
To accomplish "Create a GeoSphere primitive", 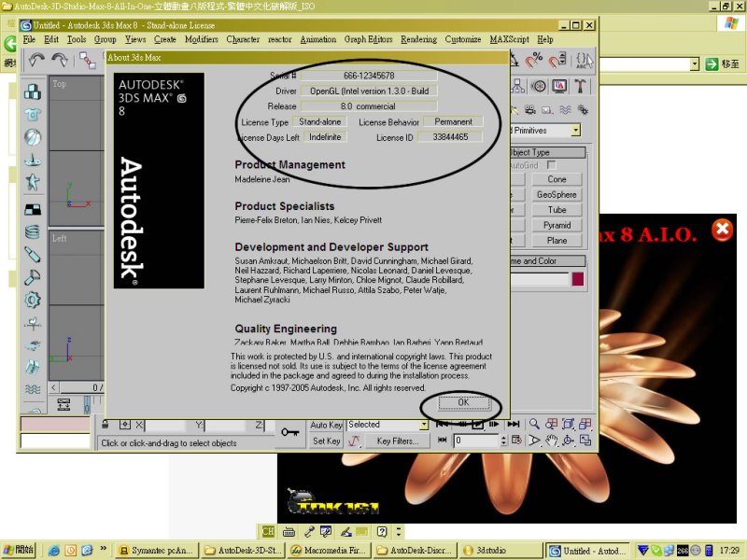I will click(557, 194).
